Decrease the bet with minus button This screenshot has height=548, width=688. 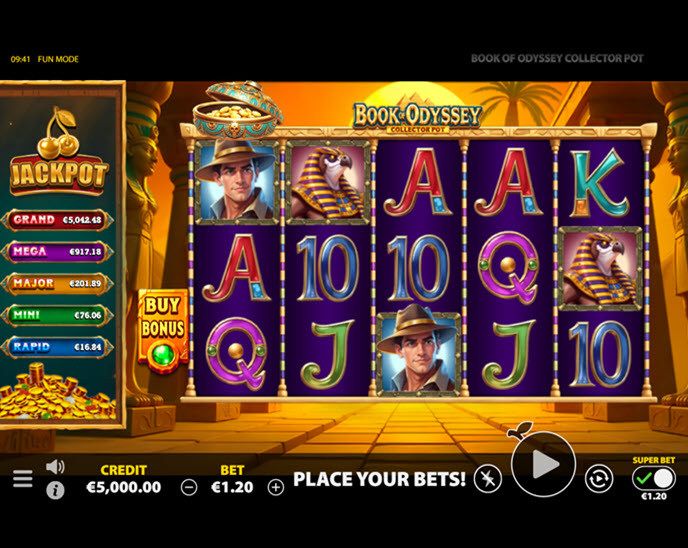click(189, 487)
